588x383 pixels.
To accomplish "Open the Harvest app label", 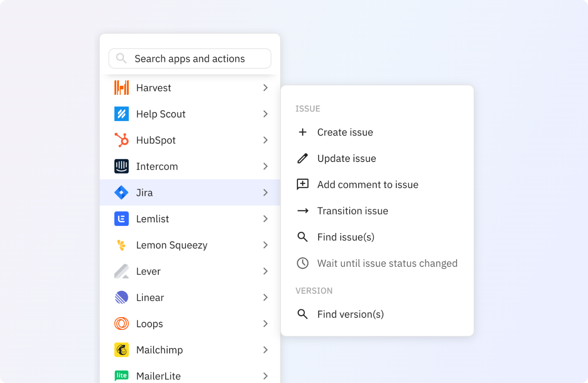I will 154,87.
